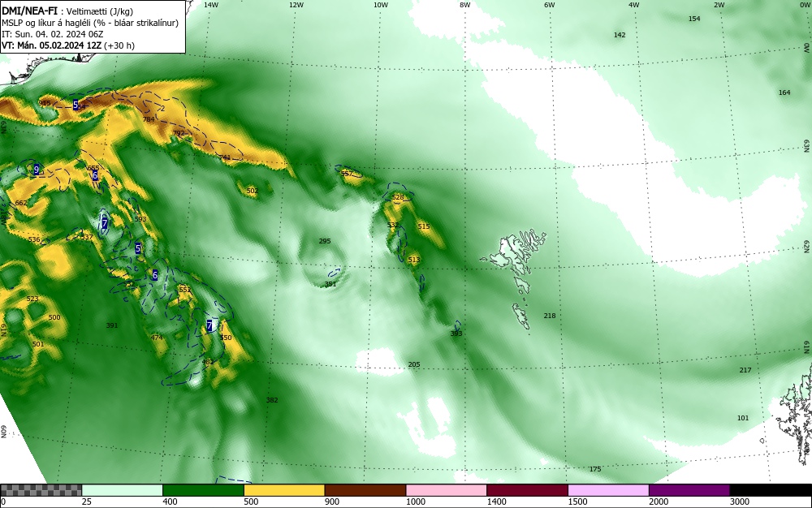Click the map value 351
Viewport: 812px width, 508px height.
pos(330,285)
